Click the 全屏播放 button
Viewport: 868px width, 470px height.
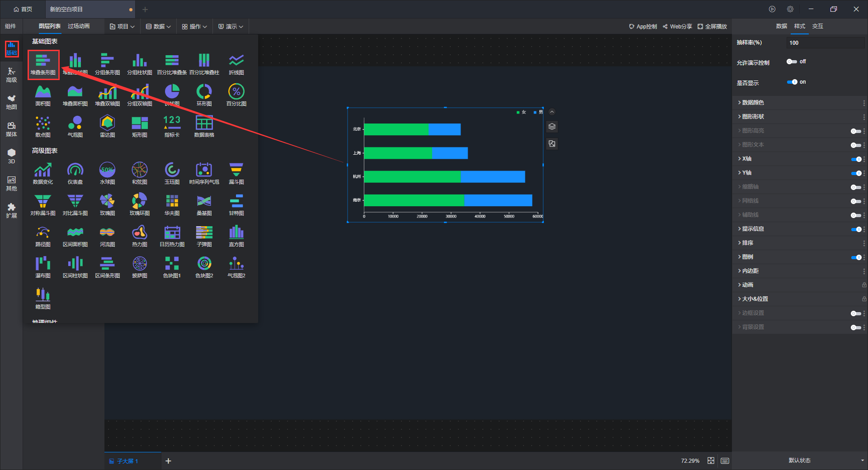(712, 27)
